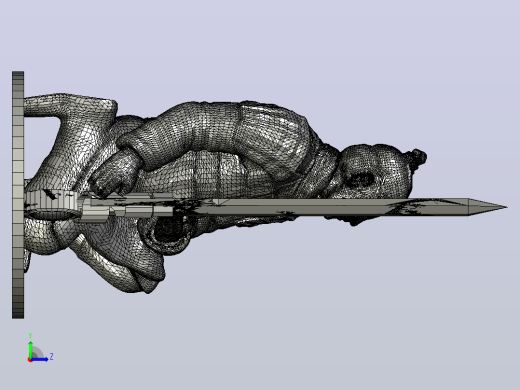Click the blue Z axis arrow of the triad
The image size is (520, 390).
click(x=39, y=359)
